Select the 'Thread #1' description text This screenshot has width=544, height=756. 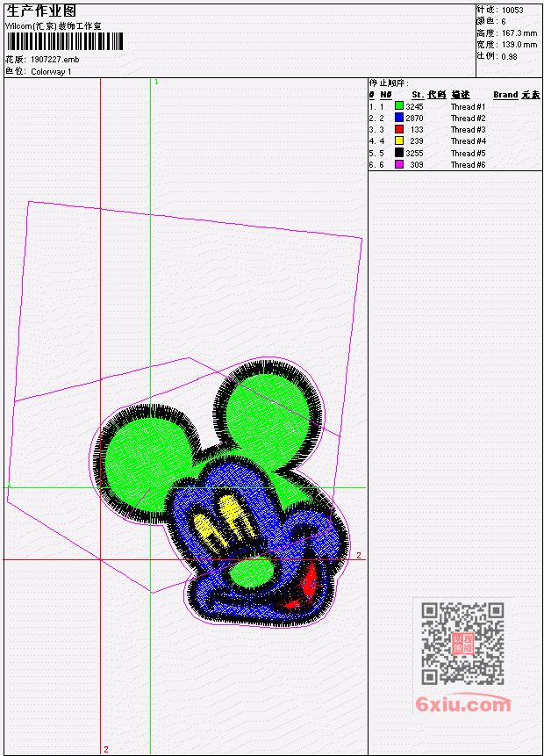(x=468, y=106)
